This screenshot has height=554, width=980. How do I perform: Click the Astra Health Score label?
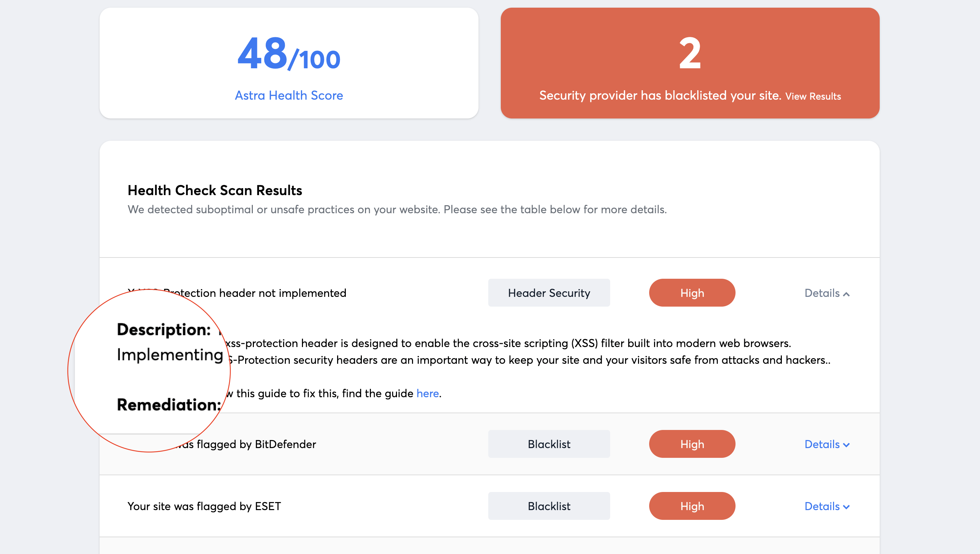pos(289,95)
